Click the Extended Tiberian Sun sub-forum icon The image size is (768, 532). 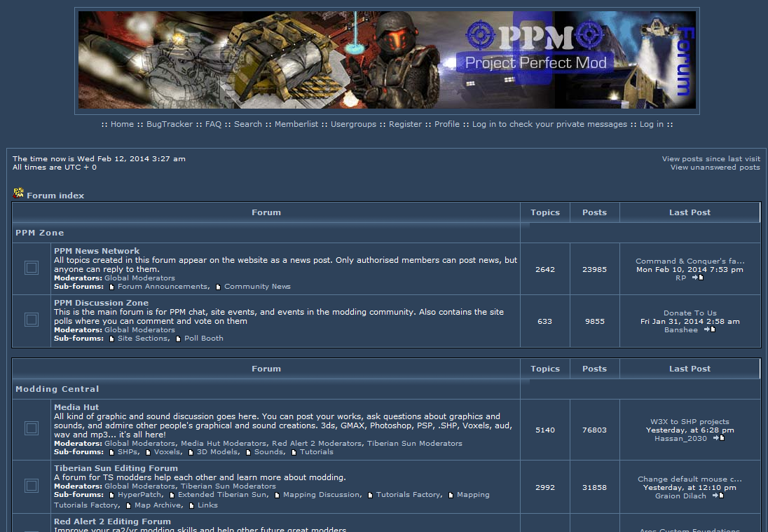[x=172, y=496]
